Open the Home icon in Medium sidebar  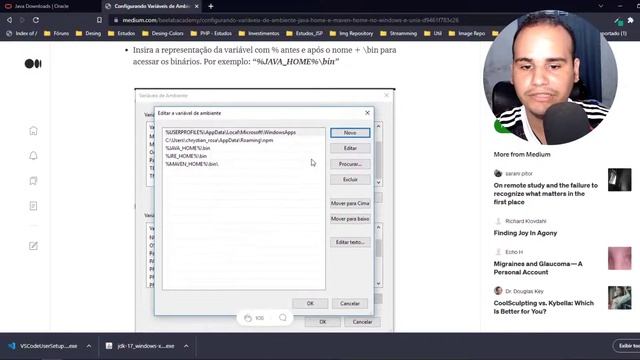pyautogui.click(x=33, y=131)
